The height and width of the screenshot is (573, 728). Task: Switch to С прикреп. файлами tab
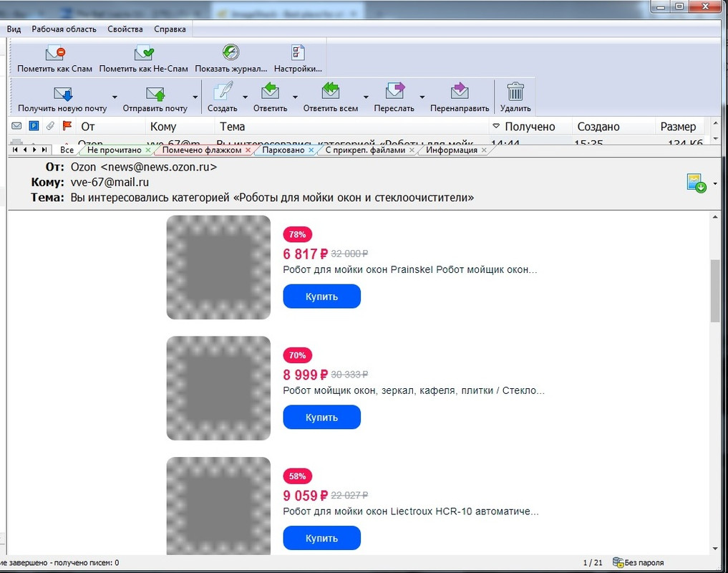(x=365, y=150)
